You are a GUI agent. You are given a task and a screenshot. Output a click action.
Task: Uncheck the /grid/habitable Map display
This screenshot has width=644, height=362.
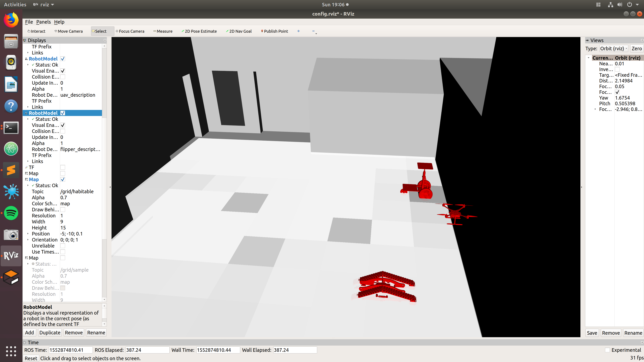point(63,179)
